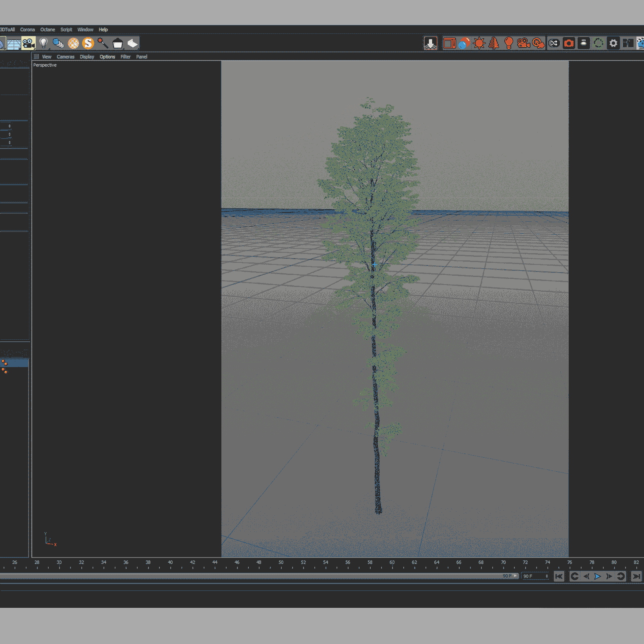Click the viewport XYZ axis indicator
Screen dimensions: 644x644
50,539
